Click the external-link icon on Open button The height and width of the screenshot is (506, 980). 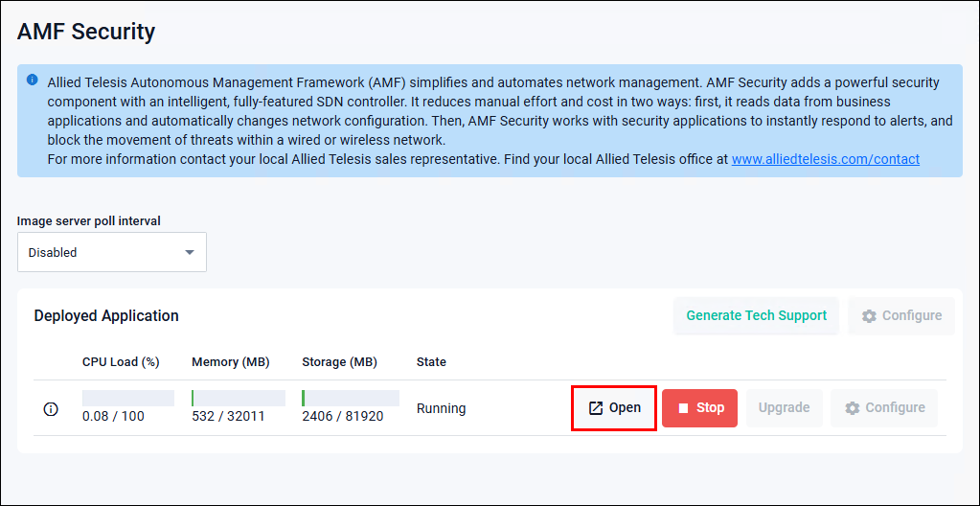click(596, 408)
